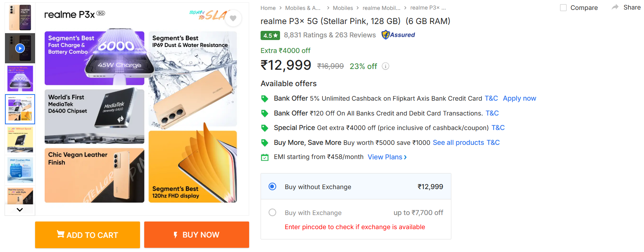Viewport: 644px width, 252px height.
Task: Click the price info circle icon
Action: tap(386, 66)
